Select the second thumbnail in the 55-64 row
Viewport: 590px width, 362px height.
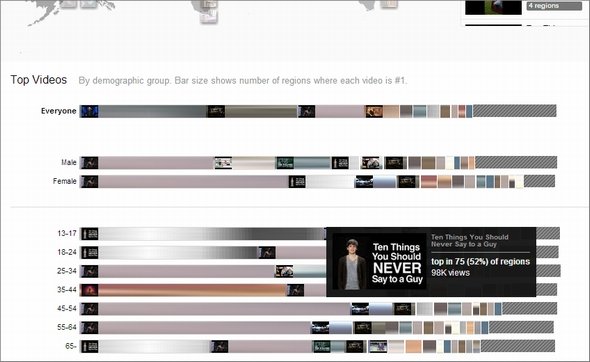point(320,328)
